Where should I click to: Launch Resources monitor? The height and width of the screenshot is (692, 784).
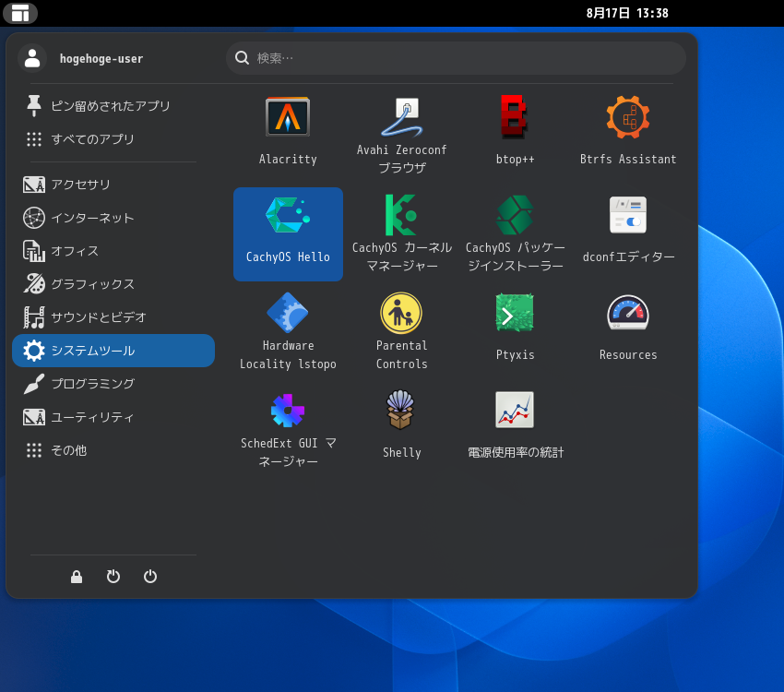pyautogui.click(x=628, y=331)
